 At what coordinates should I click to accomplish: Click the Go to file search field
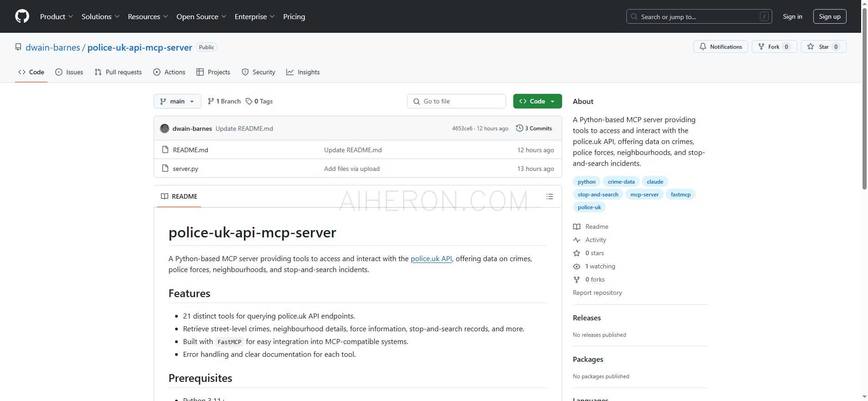[456, 101]
